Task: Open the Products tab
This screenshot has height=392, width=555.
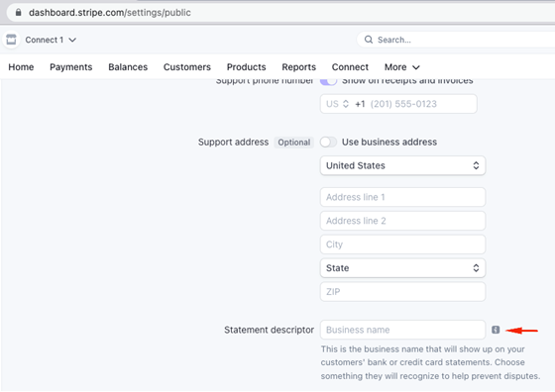Action: (x=247, y=67)
